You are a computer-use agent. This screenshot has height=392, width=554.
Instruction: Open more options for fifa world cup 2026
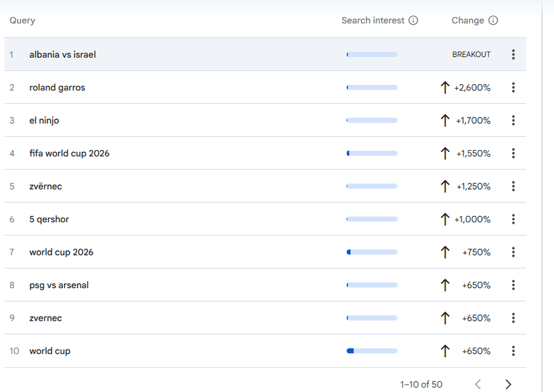click(513, 153)
